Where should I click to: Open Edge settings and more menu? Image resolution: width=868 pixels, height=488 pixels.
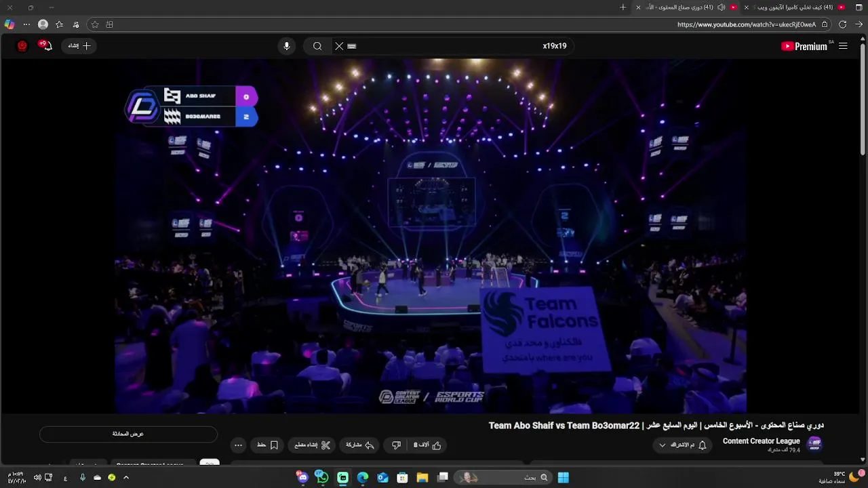click(26, 24)
